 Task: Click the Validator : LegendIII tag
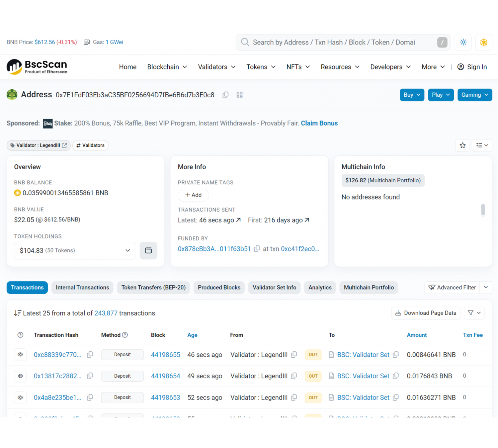[39, 145]
